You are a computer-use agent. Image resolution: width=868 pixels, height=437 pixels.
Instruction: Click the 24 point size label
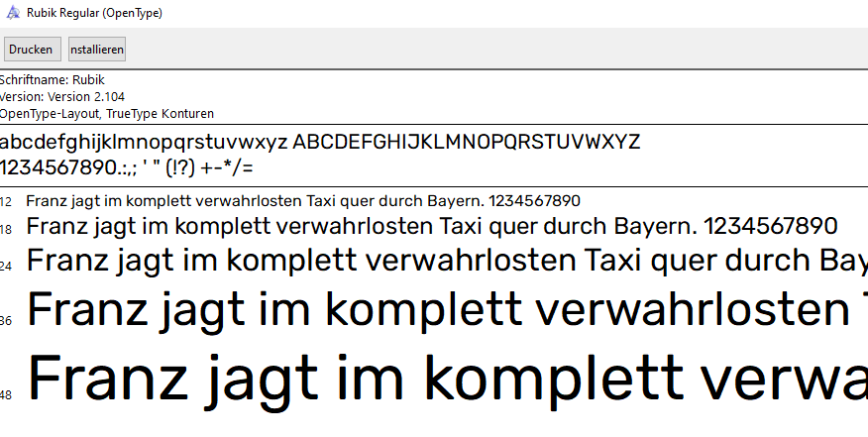(6, 266)
